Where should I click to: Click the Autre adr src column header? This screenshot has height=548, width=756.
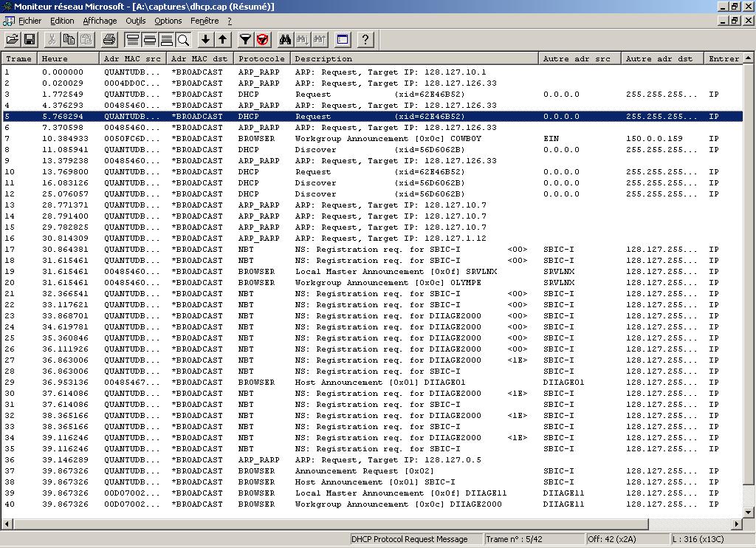point(580,58)
